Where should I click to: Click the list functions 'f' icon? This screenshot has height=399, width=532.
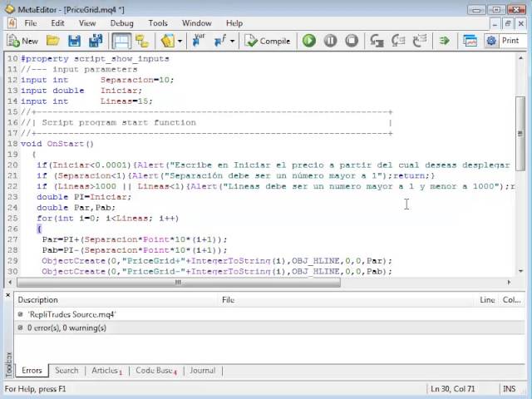(x=220, y=41)
